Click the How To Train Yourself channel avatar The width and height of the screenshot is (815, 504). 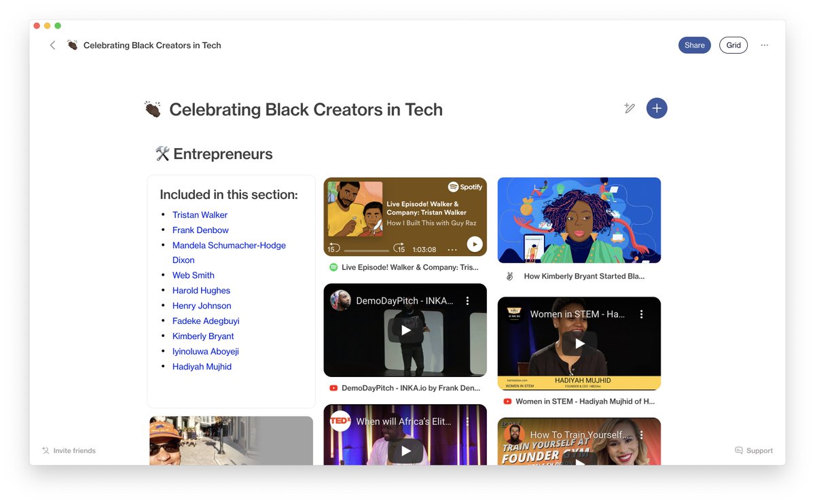click(514, 435)
